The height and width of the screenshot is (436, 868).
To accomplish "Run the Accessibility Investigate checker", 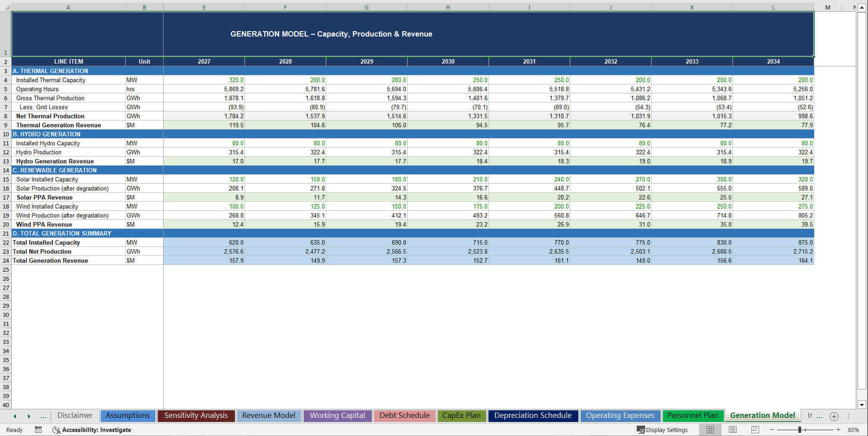I will 92,430.
